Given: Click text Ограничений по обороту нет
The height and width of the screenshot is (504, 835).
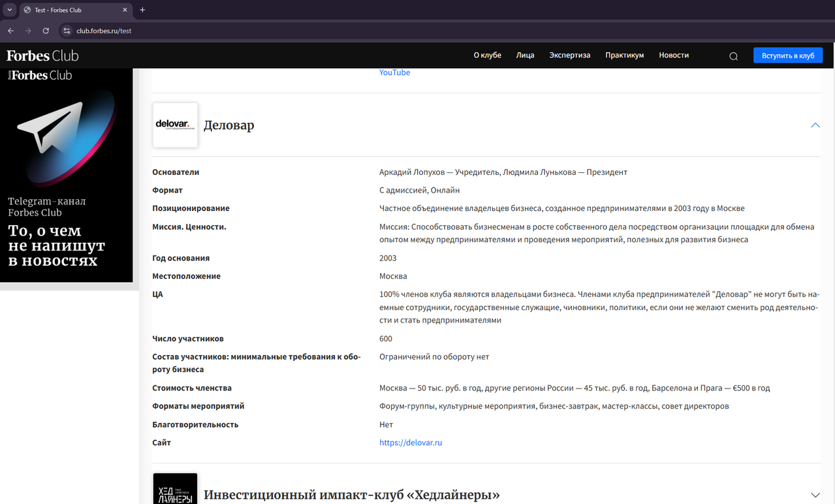Looking at the screenshot, I should [434, 357].
